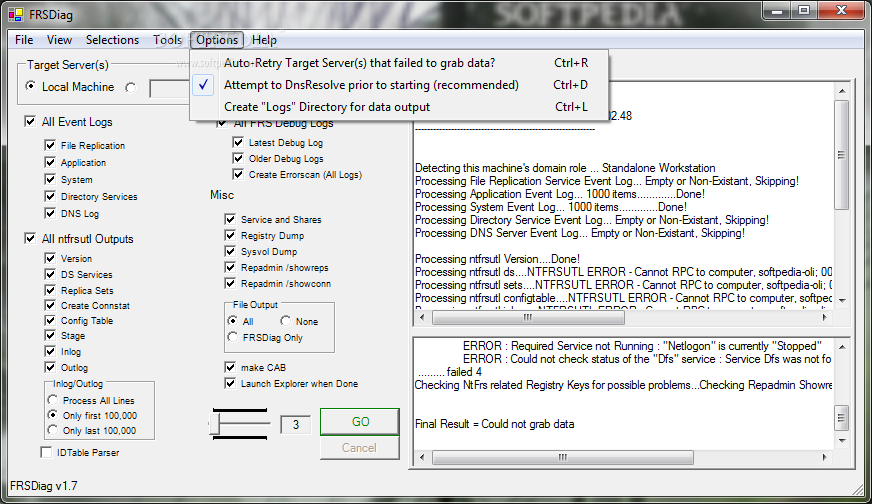Toggle DS Services checkbox
The image size is (872, 504).
point(50,274)
